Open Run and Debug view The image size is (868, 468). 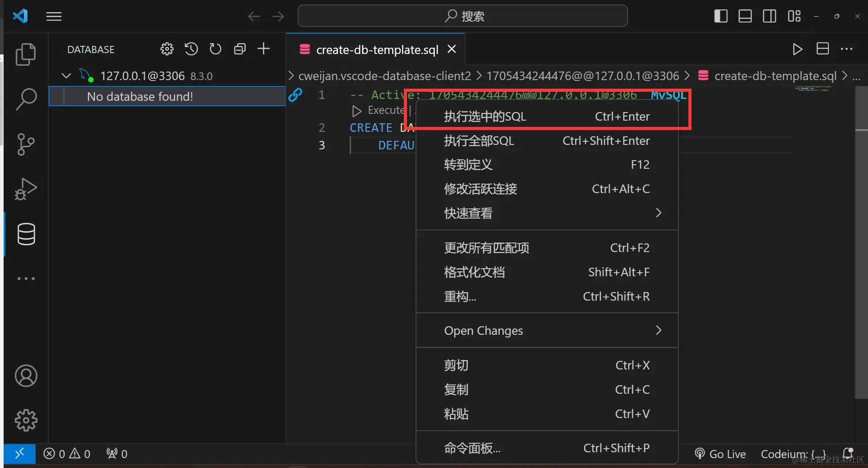26,189
